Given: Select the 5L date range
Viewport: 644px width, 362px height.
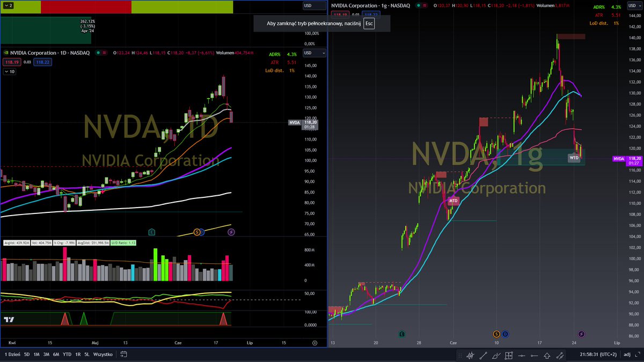Looking at the screenshot, I should pos(86,354).
